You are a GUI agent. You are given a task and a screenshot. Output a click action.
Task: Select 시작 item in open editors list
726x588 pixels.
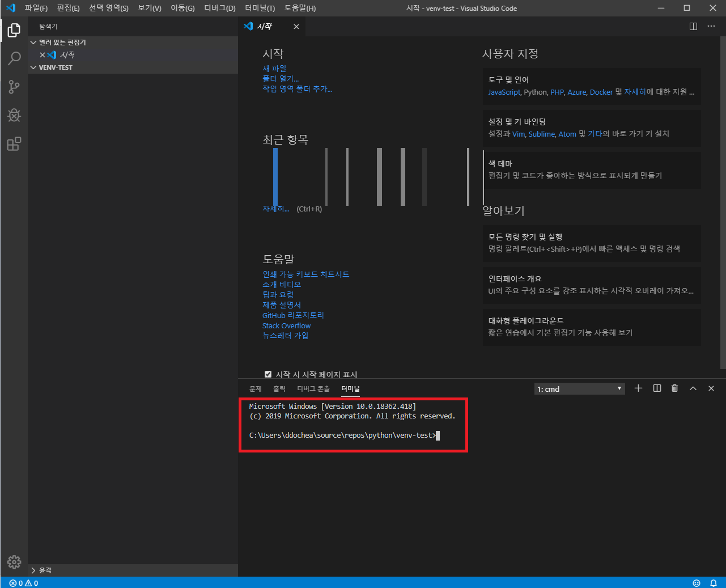tap(133, 55)
